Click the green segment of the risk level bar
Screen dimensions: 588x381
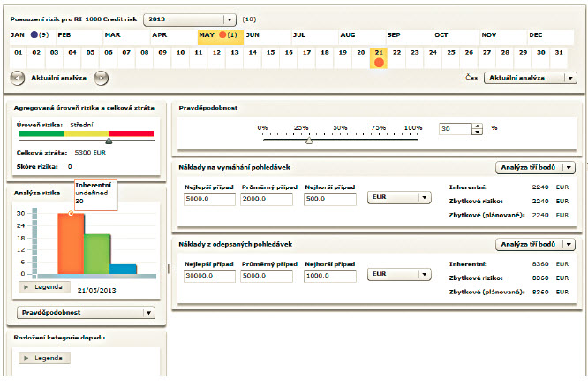click(41, 133)
